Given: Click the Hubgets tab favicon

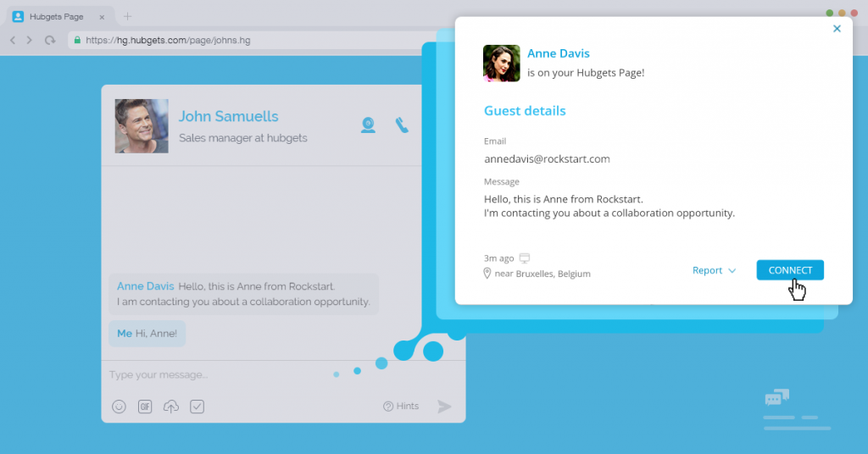Looking at the screenshot, I should click(x=18, y=17).
